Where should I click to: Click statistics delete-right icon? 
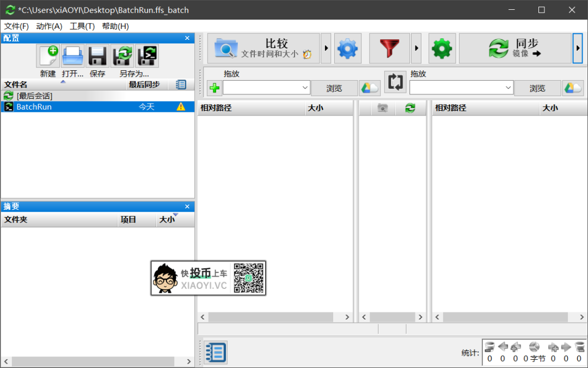pos(579,347)
